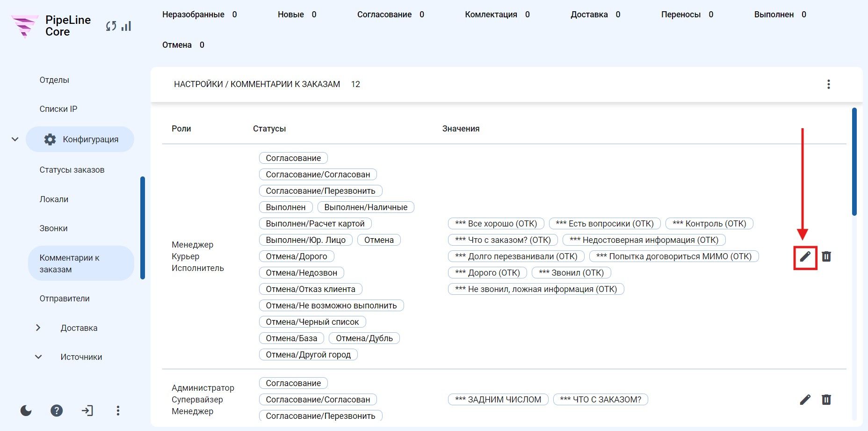The height and width of the screenshot is (431, 868).
Task: Open the three-dot menu in settings header
Action: point(828,84)
